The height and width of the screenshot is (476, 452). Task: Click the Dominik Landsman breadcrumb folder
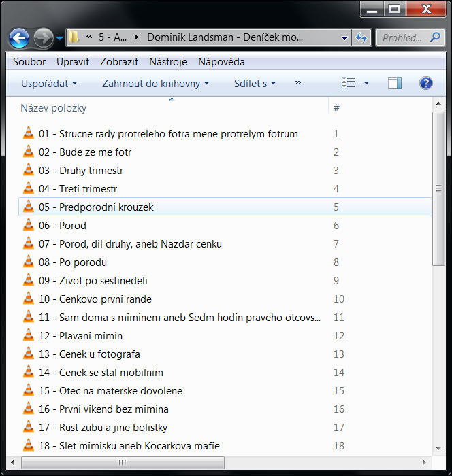pos(225,37)
